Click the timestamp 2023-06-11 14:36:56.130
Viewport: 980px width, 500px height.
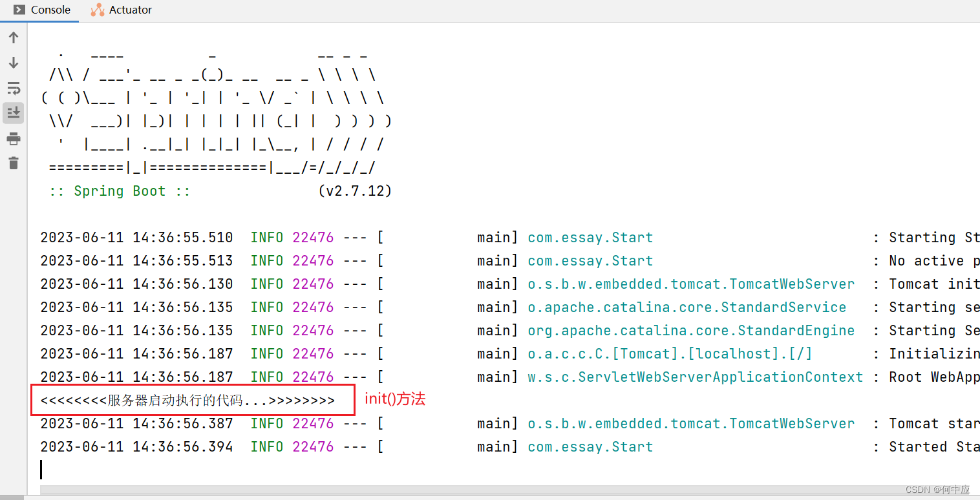(136, 284)
